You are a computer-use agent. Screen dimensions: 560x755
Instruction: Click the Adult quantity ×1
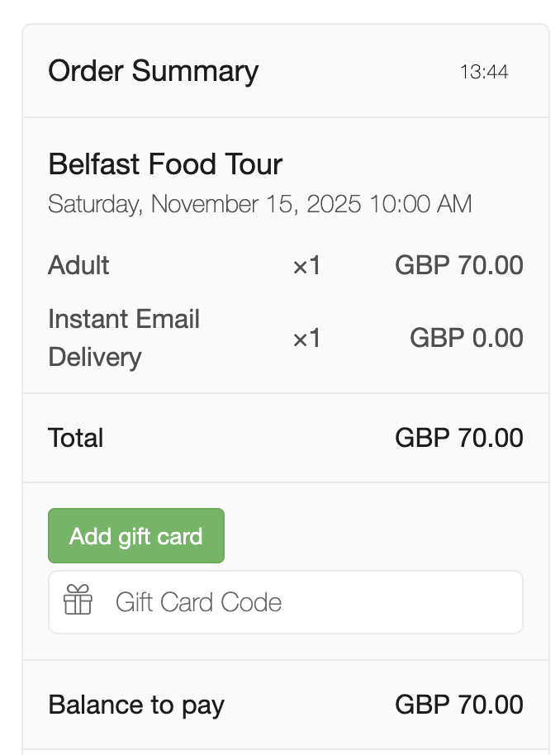[x=306, y=266]
